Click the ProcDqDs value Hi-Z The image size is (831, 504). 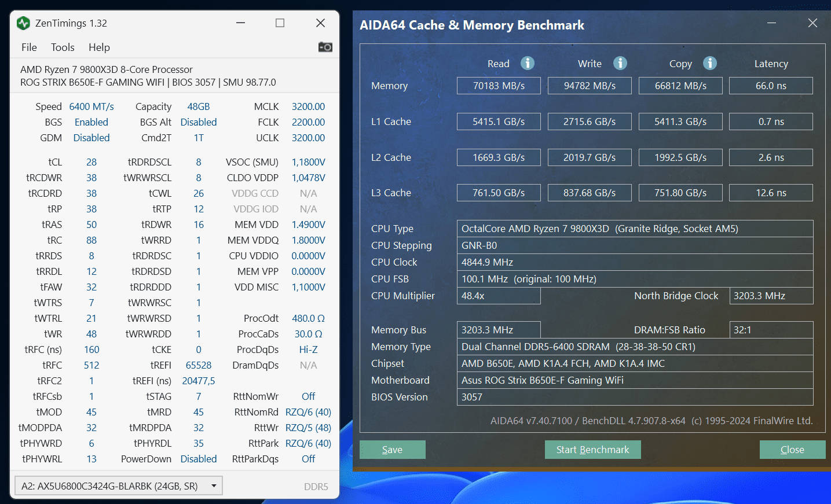308,350
